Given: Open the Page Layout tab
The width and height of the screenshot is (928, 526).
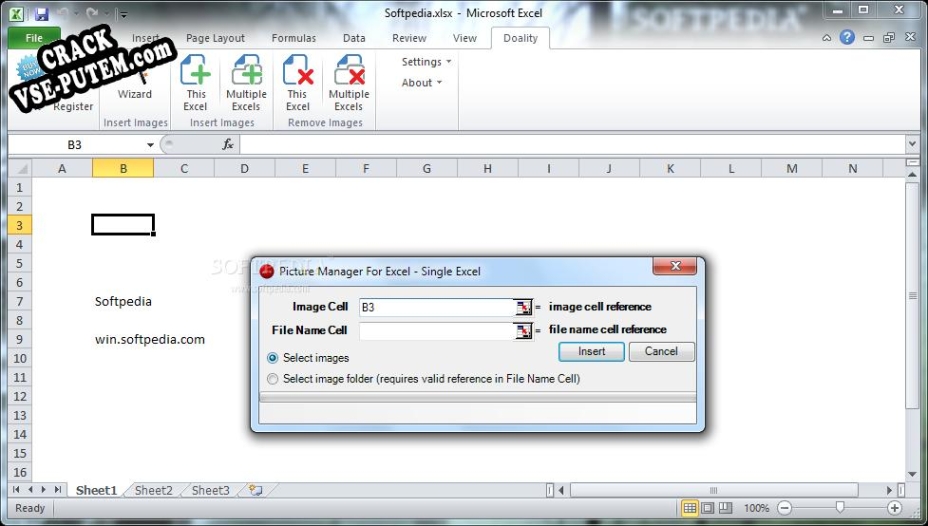Looking at the screenshot, I should [215, 38].
